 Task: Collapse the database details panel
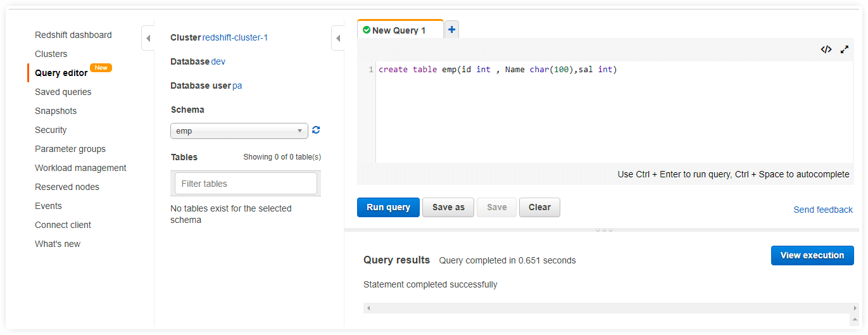pos(337,39)
